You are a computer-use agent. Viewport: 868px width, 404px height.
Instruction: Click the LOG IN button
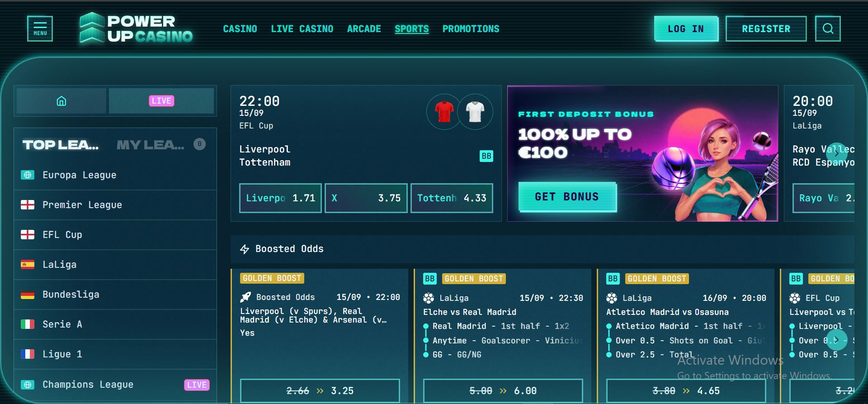(x=686, y=29)
